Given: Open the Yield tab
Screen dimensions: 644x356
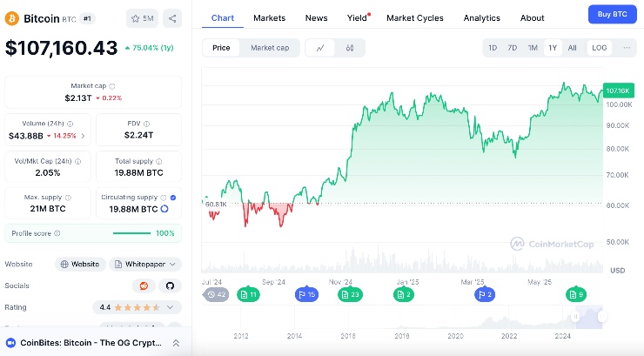Looking at the screenshot, I should [358, 18].
